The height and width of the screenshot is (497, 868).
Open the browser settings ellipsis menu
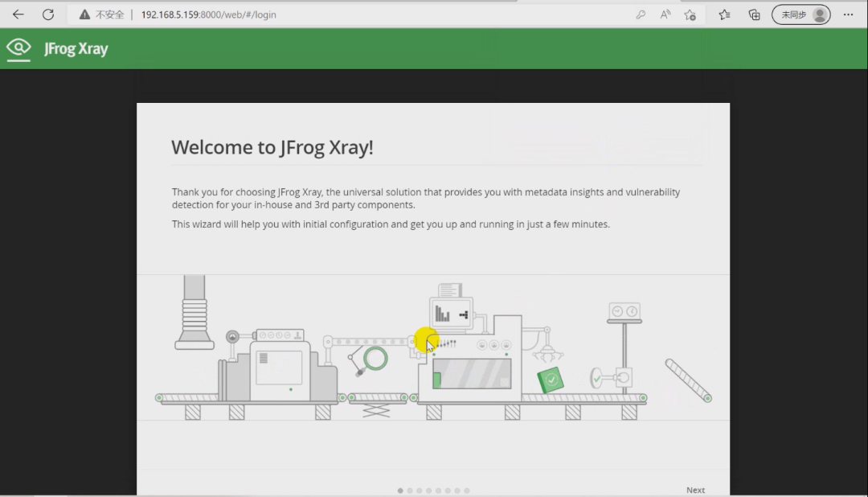(x=849, y=14)
